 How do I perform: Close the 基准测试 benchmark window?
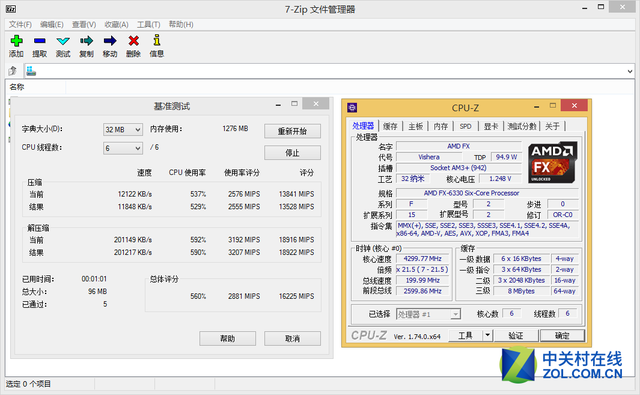[316, 104]
